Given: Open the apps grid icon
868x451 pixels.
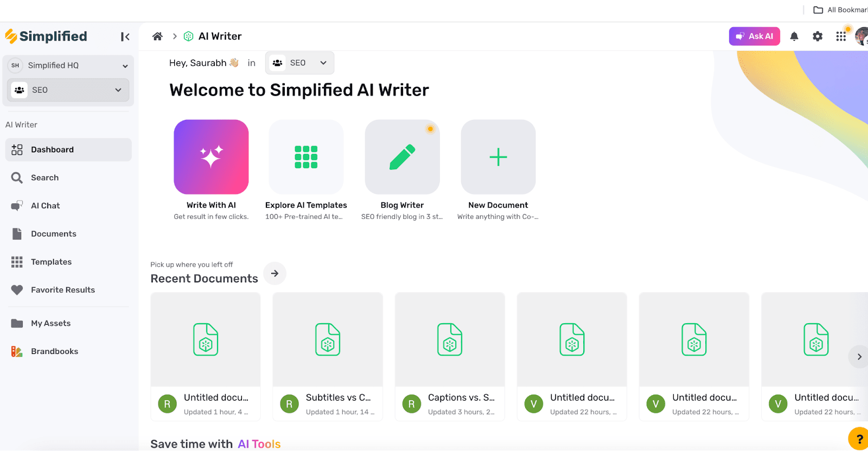Looking at the screenshot, I should [x=841, y=36].
